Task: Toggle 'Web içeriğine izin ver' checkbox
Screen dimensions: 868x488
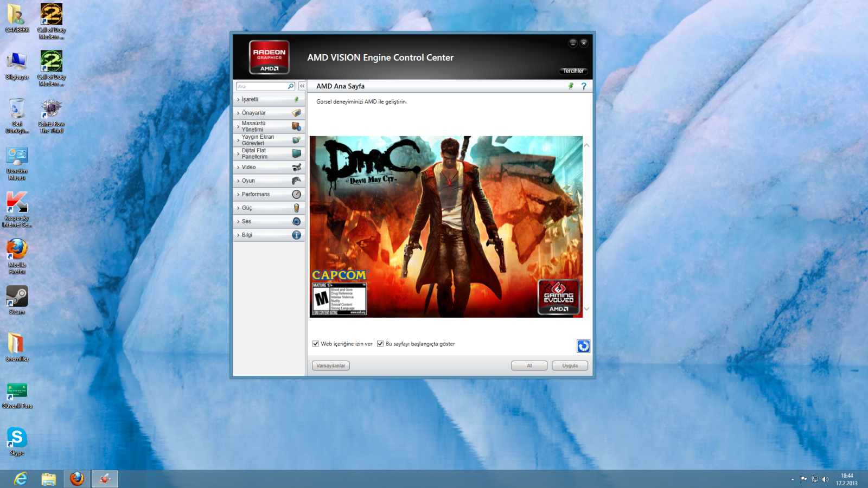Action: pos(316,344)
